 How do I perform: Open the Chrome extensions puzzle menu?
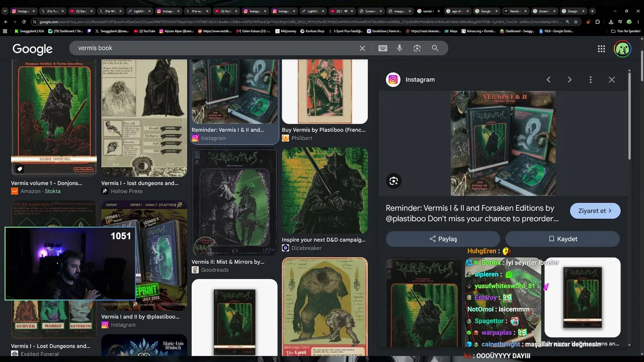[x=598, y=22]
